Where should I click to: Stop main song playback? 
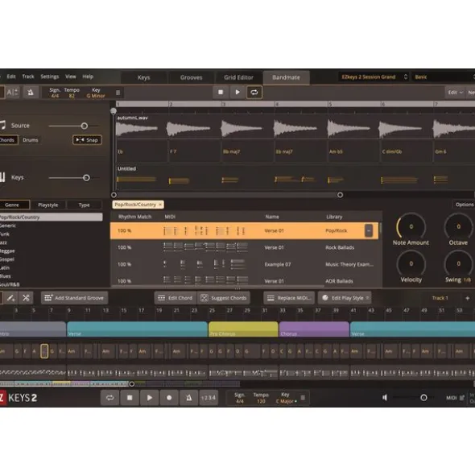pos(130,398)
